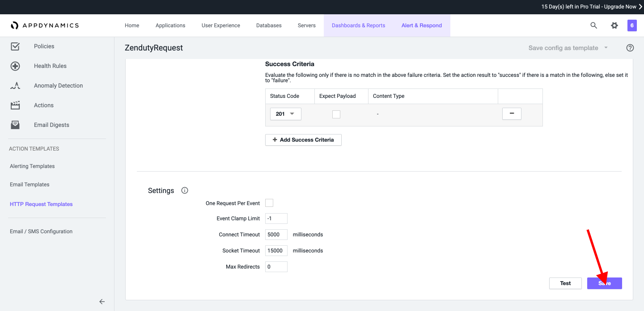Open the help question mark icon

point(630,48)
